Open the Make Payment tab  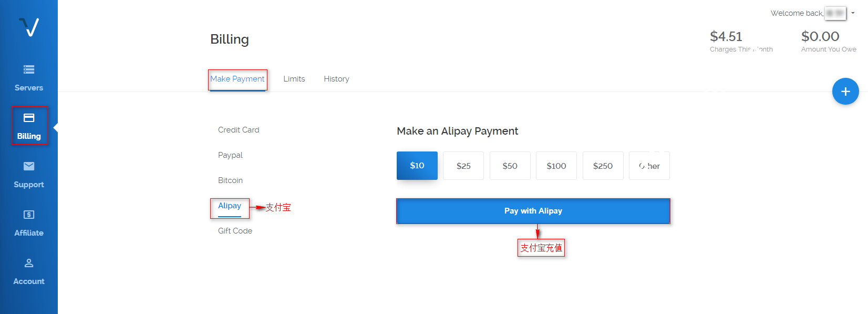click(237, 79)
